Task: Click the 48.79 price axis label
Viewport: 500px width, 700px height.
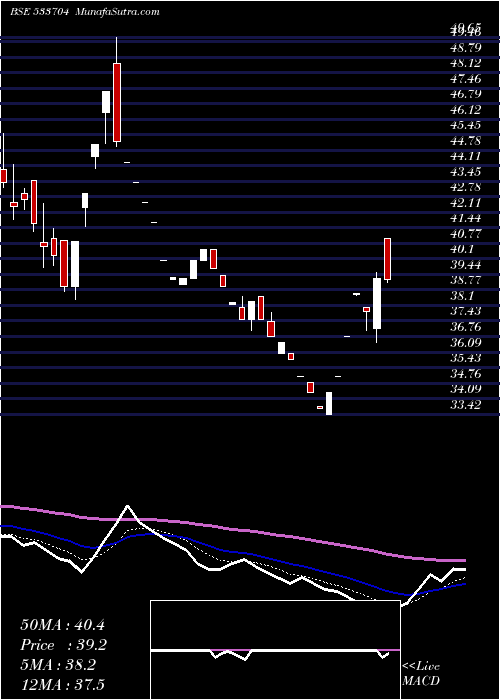Action: click(x=466, y=47)
